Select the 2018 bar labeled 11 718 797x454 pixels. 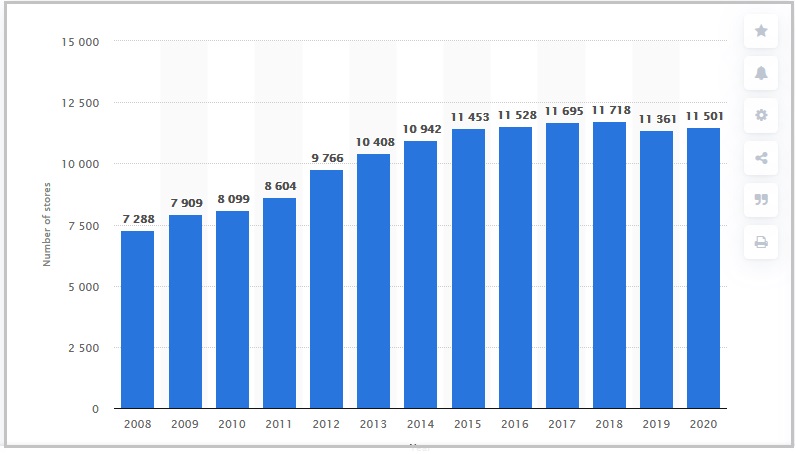609,265
